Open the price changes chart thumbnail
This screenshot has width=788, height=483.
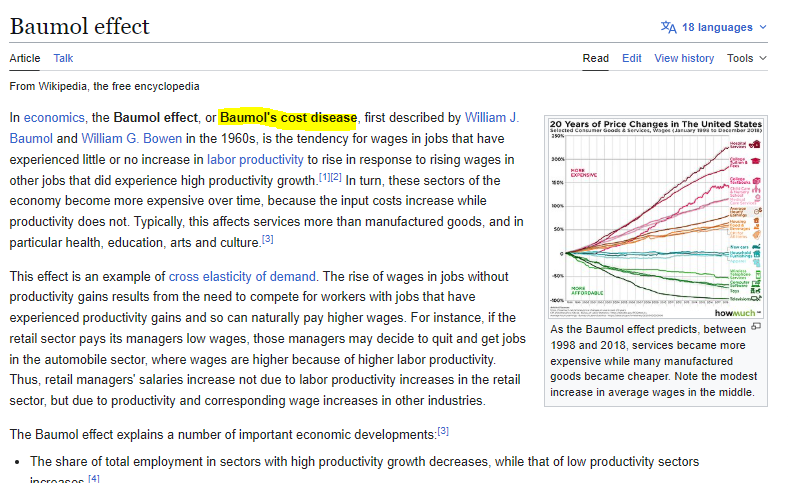[x=656, y=218]
